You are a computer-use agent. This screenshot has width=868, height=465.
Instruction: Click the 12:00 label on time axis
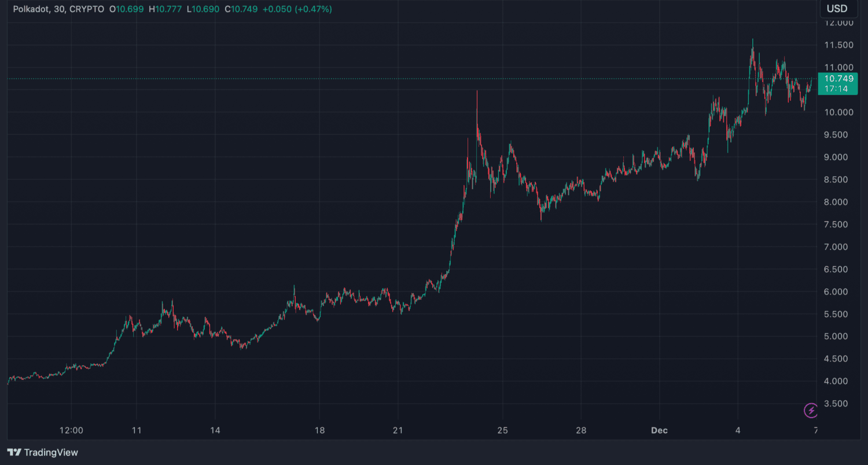coord(71,430)
